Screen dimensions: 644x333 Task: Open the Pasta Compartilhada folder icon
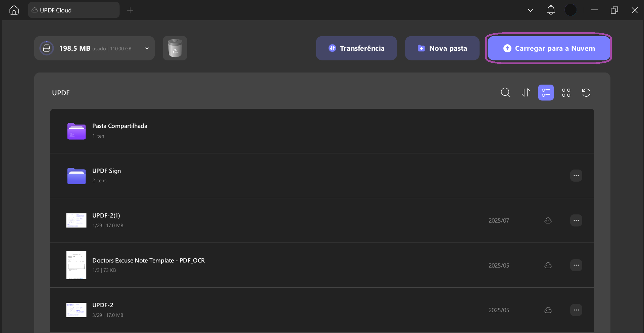point(77,131)
